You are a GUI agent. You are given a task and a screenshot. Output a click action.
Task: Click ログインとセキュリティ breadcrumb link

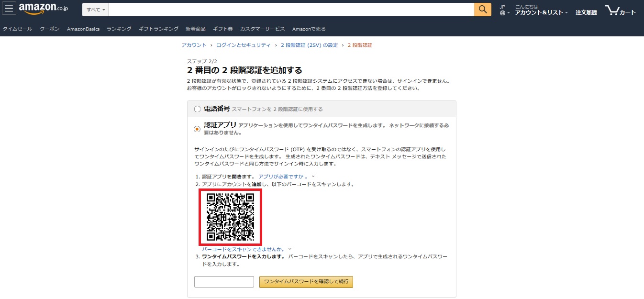pyautogui.click(x=243, y=45)
